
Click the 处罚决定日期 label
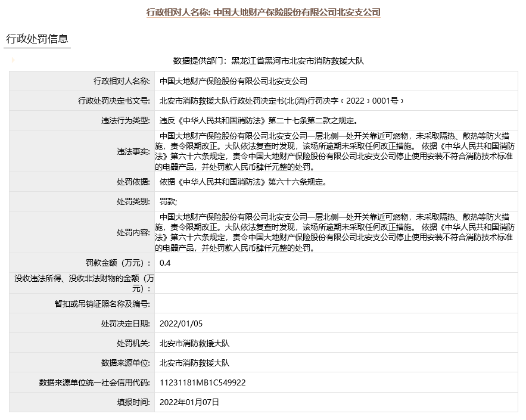point(126,323)
